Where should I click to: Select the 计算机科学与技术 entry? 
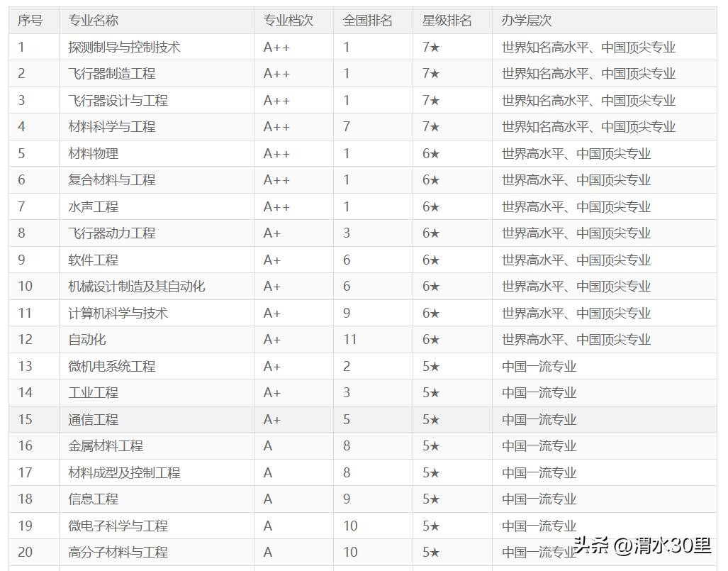tap(118, 314)
